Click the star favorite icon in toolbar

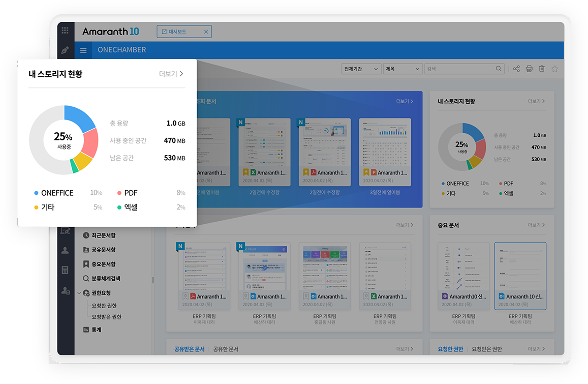point(554,69)
